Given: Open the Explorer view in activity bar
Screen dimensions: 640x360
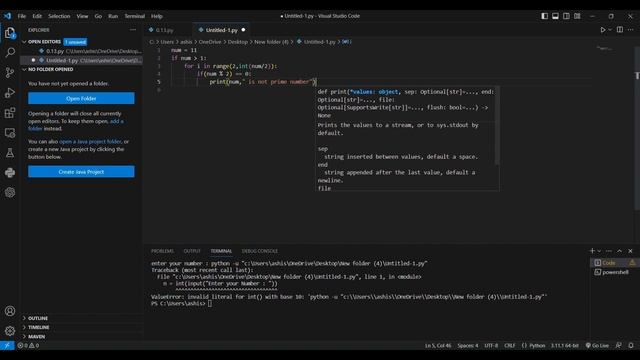Looking at the screenshot, I should pyautogui.click(x=10, y=33).
